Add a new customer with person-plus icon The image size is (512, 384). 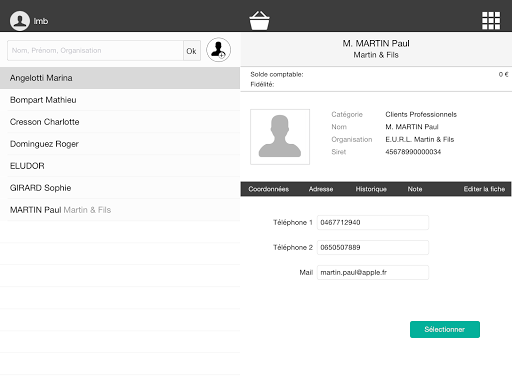click(x=218, y=50)
